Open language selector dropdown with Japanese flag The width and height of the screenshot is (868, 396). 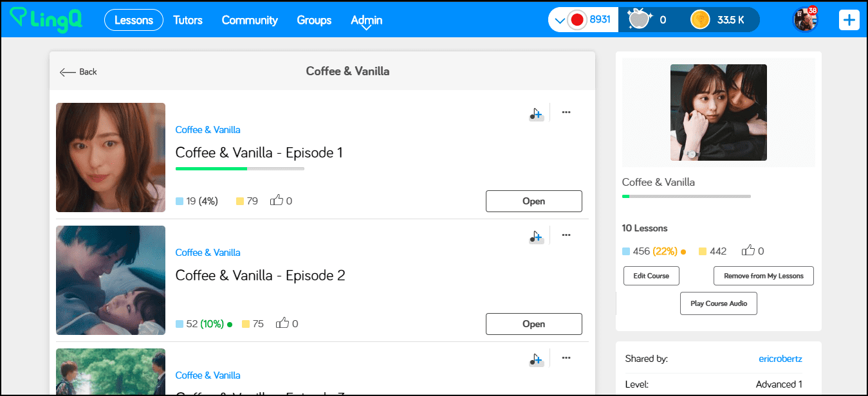pos(570,20)
